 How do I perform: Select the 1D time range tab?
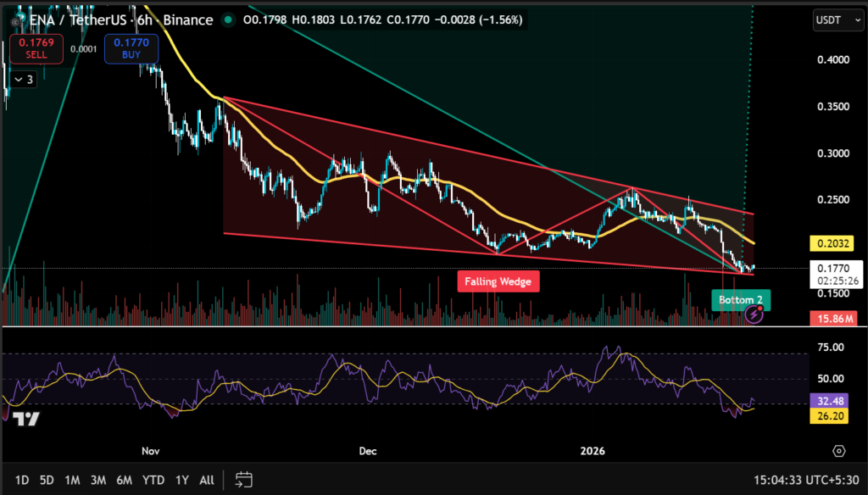point(21,480)
